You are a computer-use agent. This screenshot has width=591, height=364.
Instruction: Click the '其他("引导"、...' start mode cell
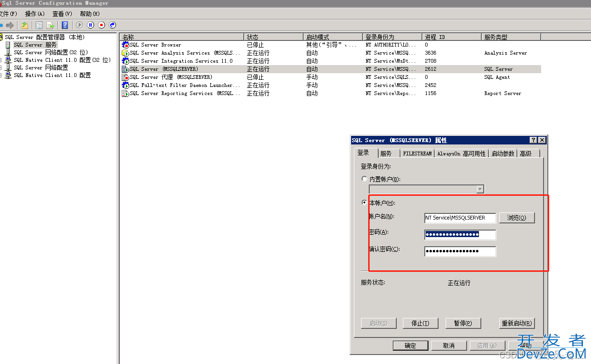click(x=331, y=45)
